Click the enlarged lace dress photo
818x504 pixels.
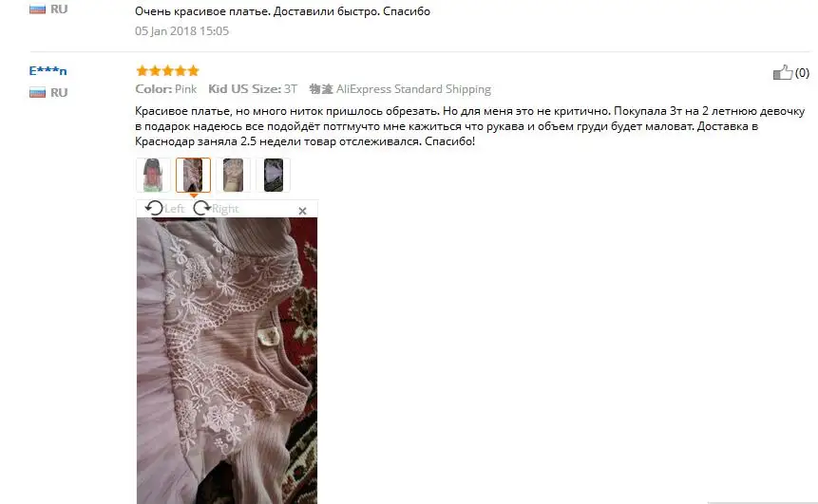227,361
